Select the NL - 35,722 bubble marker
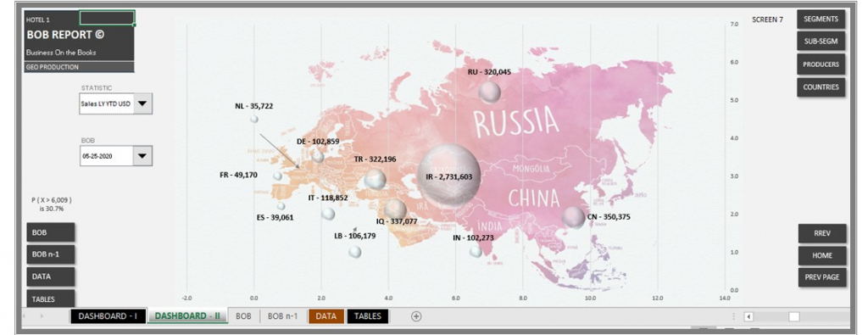Viewport: 868px width, 335px height. tap(254, 119)
